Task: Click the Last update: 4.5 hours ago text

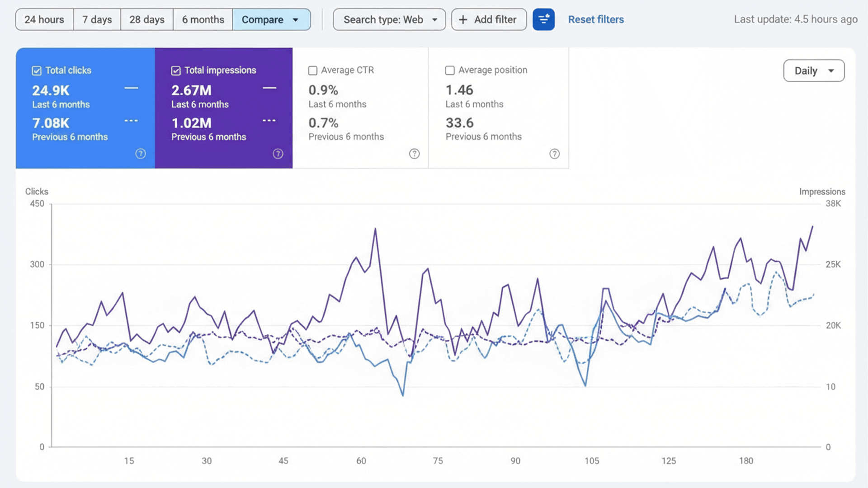Action: (796, 19)
